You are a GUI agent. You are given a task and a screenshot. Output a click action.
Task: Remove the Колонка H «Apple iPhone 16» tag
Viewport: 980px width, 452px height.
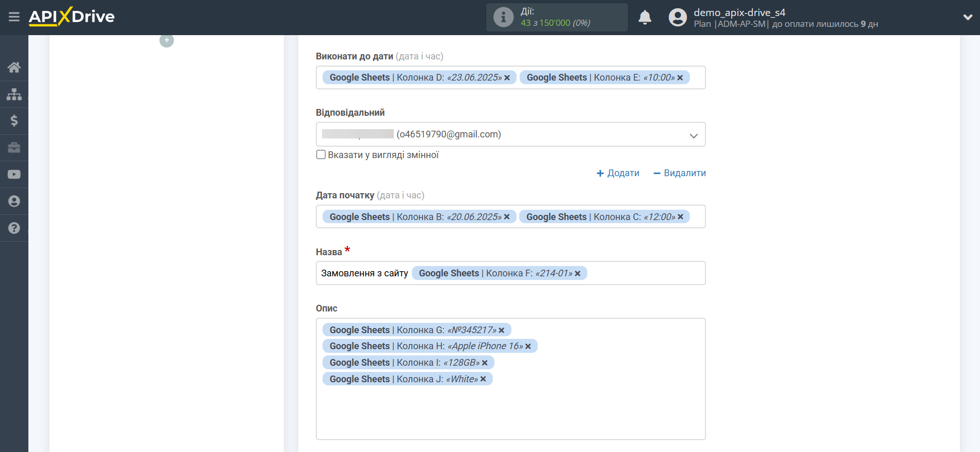528,347
